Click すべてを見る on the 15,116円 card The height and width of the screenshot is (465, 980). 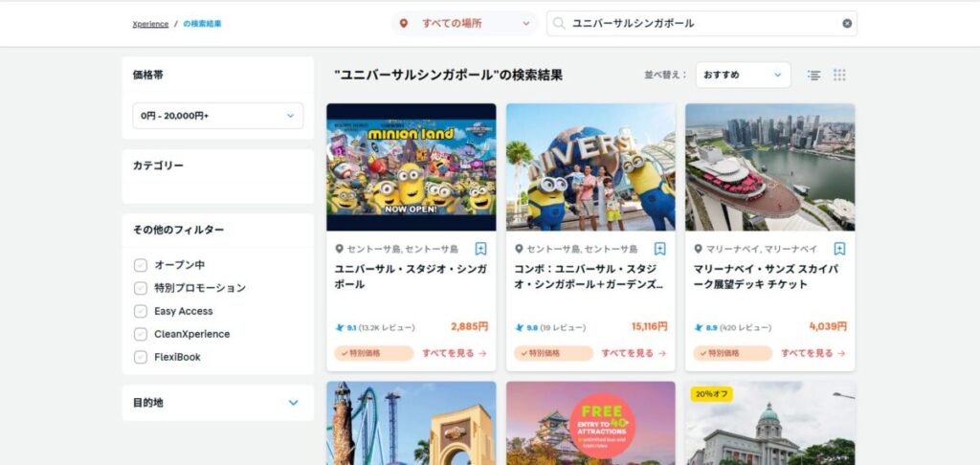(634, 353)
